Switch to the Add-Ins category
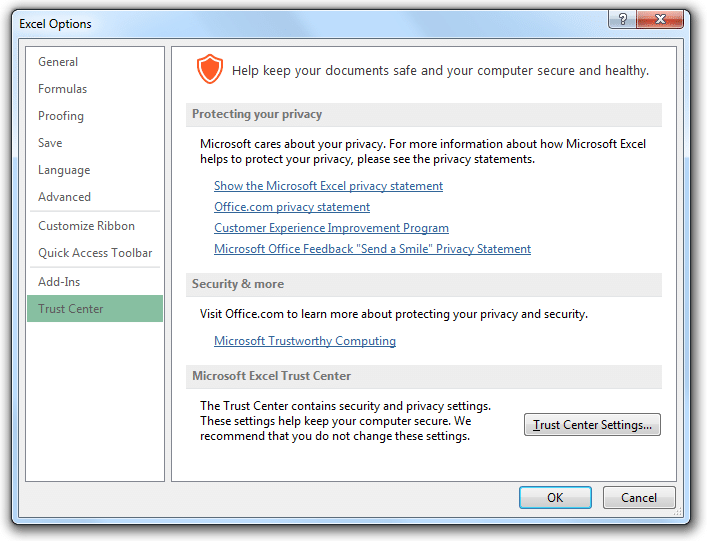707x543 pixels. [x=59, y=282]
